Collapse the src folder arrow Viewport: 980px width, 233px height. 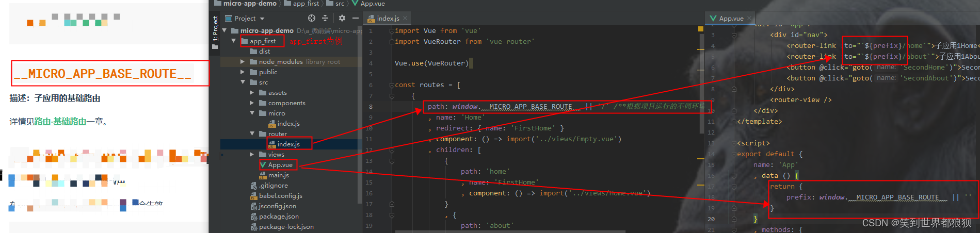tap(243, 82)
